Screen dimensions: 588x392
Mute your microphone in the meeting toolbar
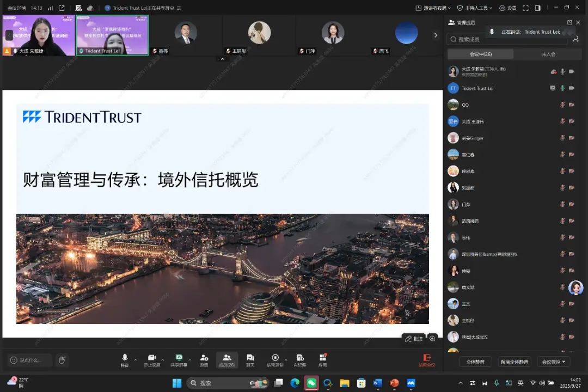point(124,359)
